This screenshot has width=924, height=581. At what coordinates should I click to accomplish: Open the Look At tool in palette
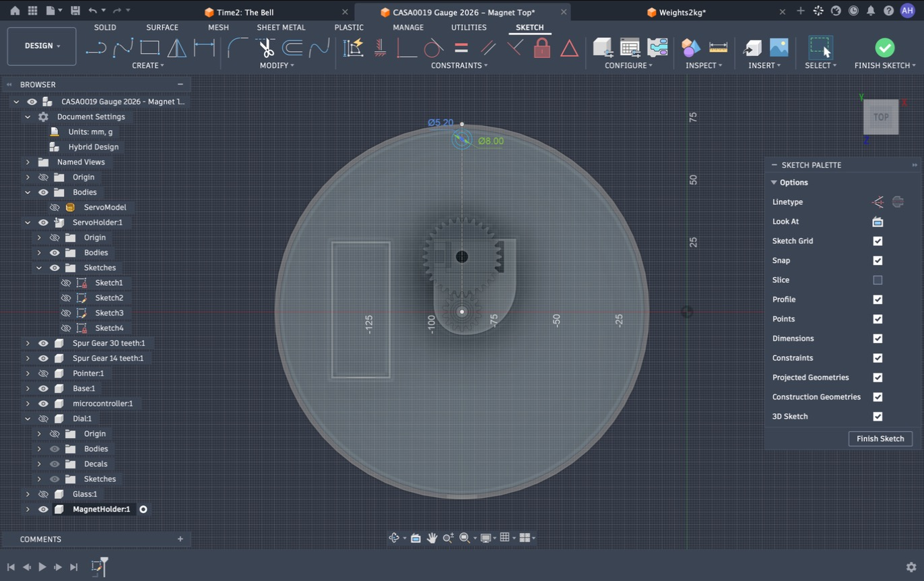(878, 222)
